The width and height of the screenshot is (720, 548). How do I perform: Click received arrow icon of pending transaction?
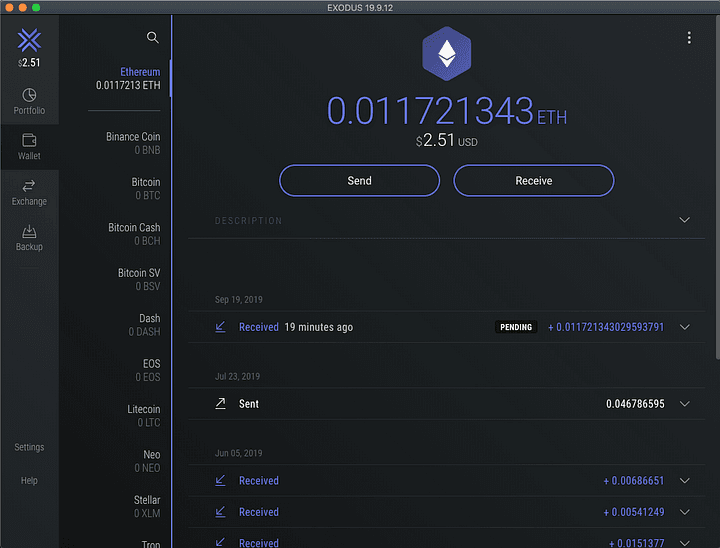pos(220,327)
